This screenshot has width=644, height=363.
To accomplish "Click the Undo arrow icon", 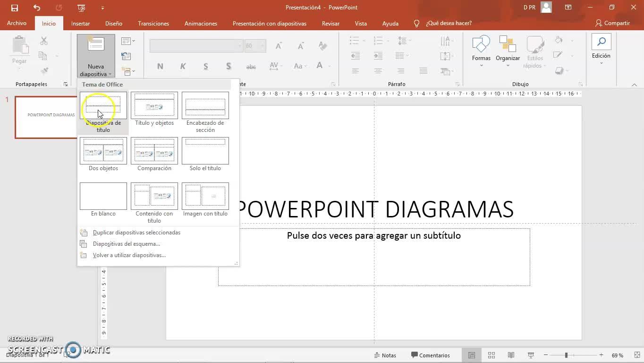I will click(37, 8).
